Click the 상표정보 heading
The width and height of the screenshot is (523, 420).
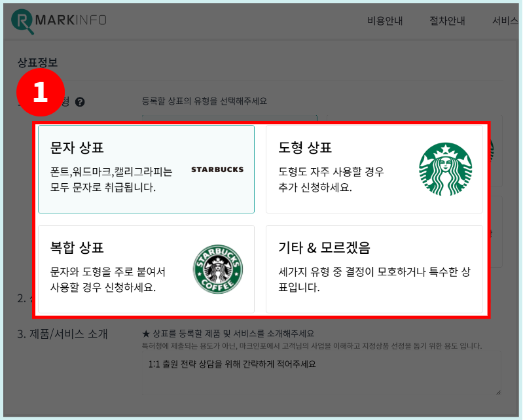coord(38,62)
